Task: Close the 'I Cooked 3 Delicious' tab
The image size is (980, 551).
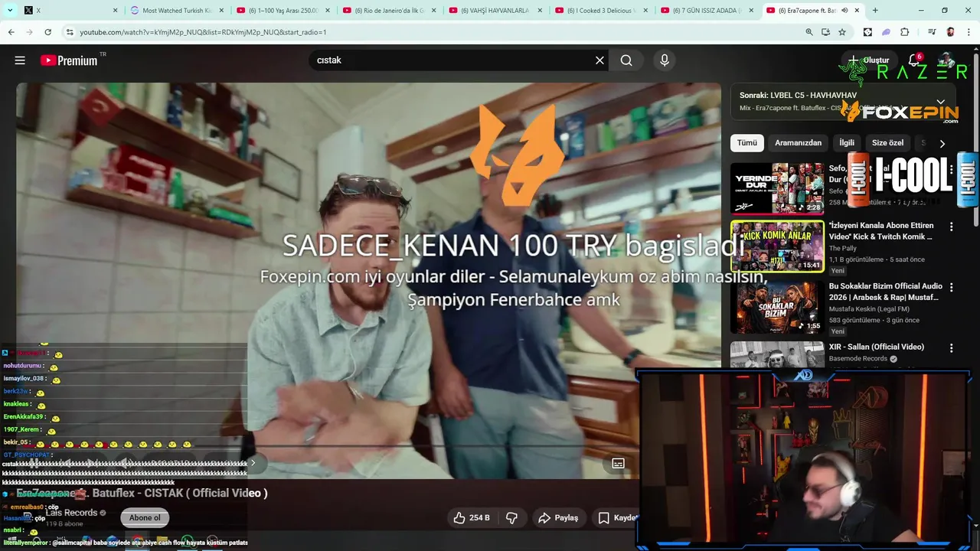Action: 645,11
